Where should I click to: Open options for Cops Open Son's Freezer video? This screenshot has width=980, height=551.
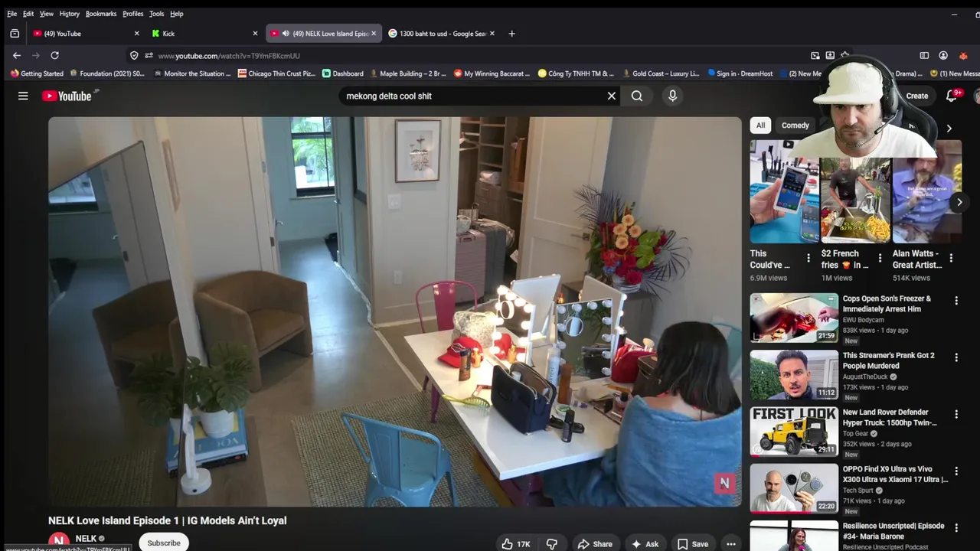click(955, 301)
